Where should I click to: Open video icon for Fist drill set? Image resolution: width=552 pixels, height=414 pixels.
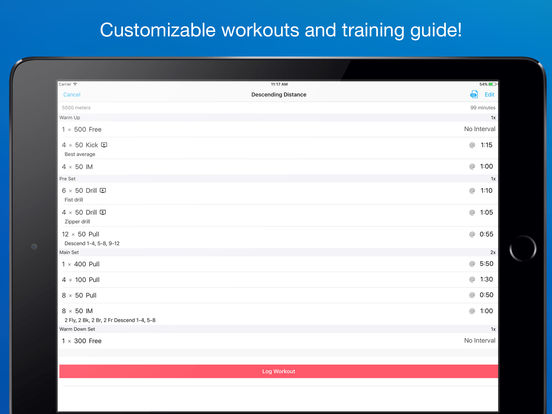[103, 190]
